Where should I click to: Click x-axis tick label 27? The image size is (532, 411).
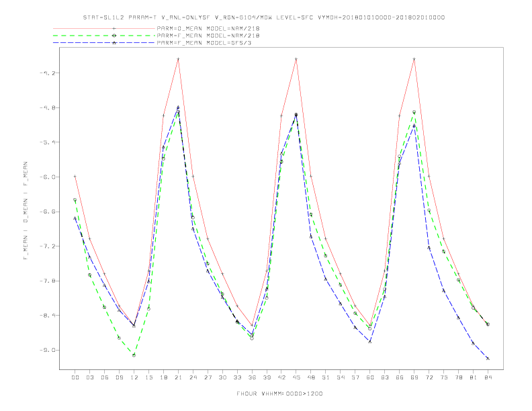point(208,377)
